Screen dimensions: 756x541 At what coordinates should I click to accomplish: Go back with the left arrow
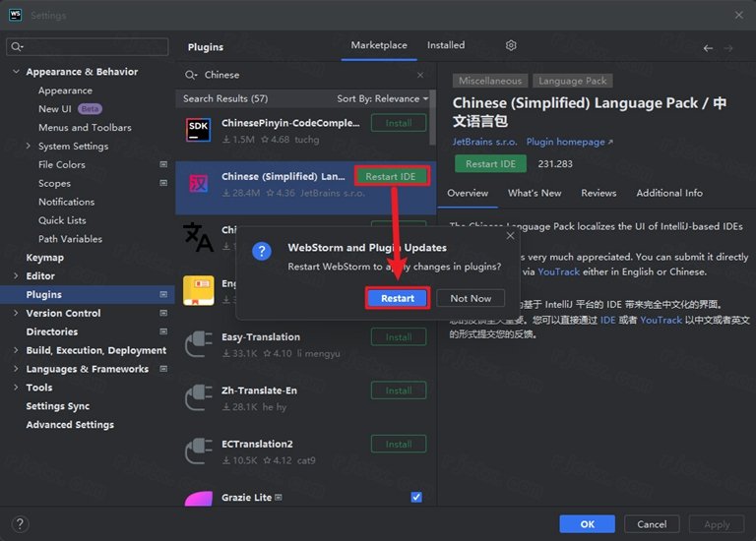708,48
